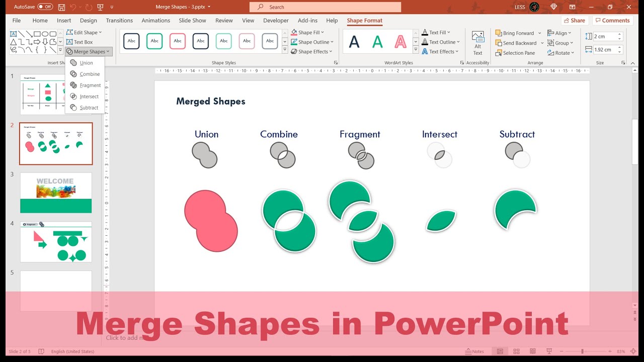
Task: Apply the green WordArt style A
Action: [x=377, y=42]
